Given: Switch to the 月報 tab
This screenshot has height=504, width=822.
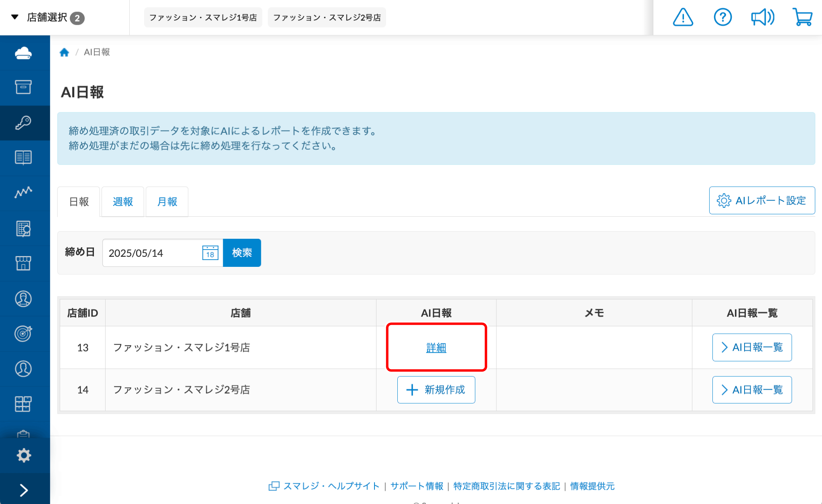Looking at the screenshot, I should tap(167, 201).
